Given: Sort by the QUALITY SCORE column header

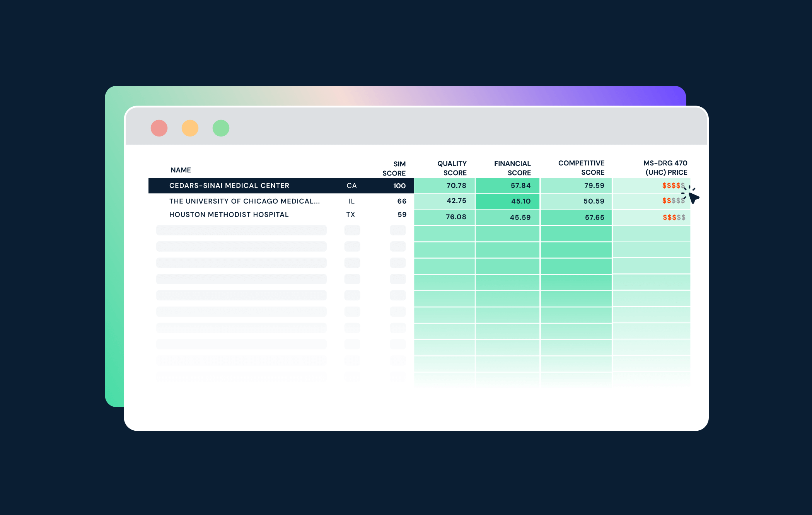Looking at the screenshot, I should (x=452, y=168).
